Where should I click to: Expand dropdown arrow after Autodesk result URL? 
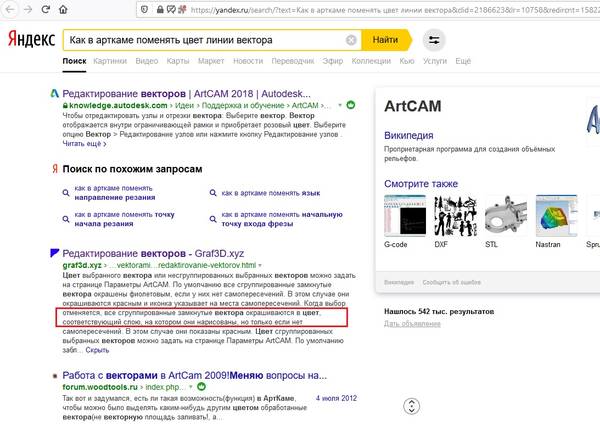point(339,105)
